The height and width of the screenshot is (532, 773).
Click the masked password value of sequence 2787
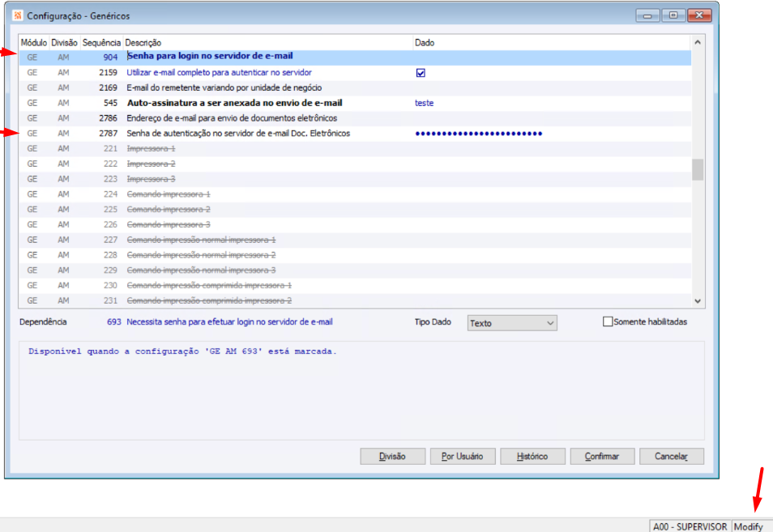[x=479, y=134]
